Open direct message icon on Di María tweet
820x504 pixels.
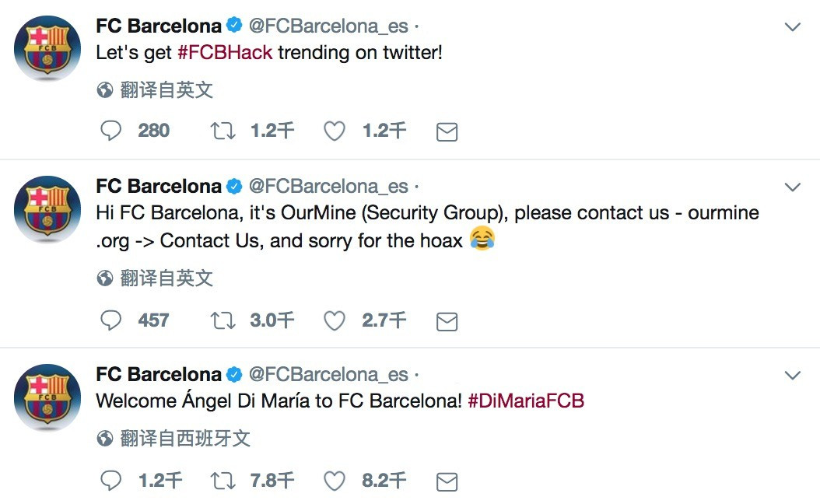[447, 481]
